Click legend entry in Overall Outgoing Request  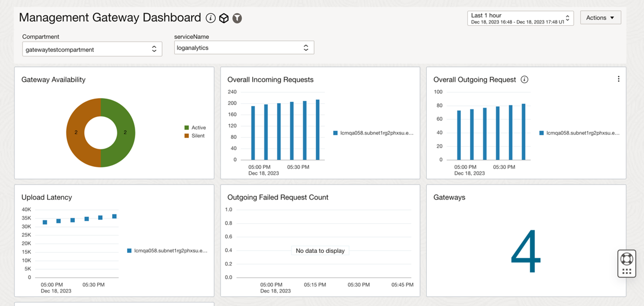coord(579,133)
